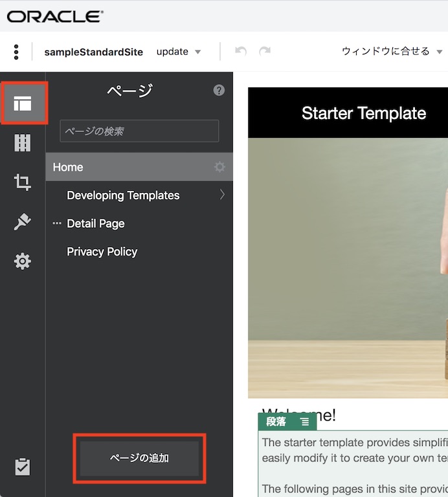Open the 段落 paragraph component menu icon
This screenshot has height=497, width=448.
304,422
